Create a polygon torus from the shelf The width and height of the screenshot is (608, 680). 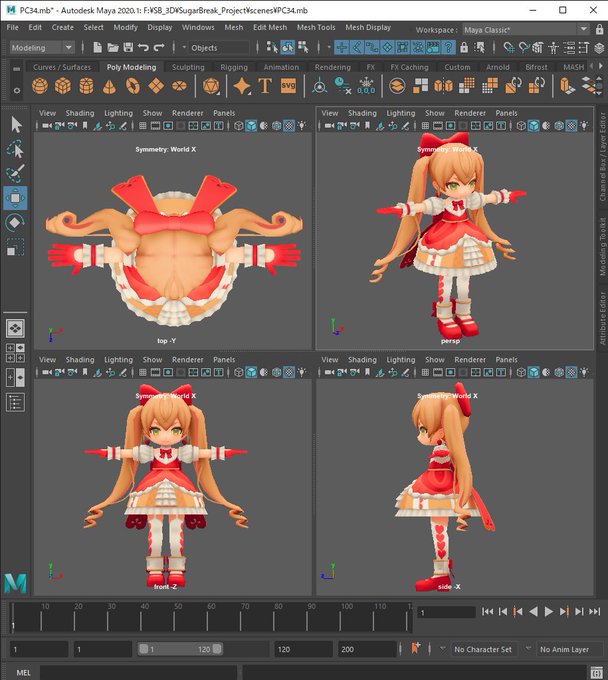133,86
